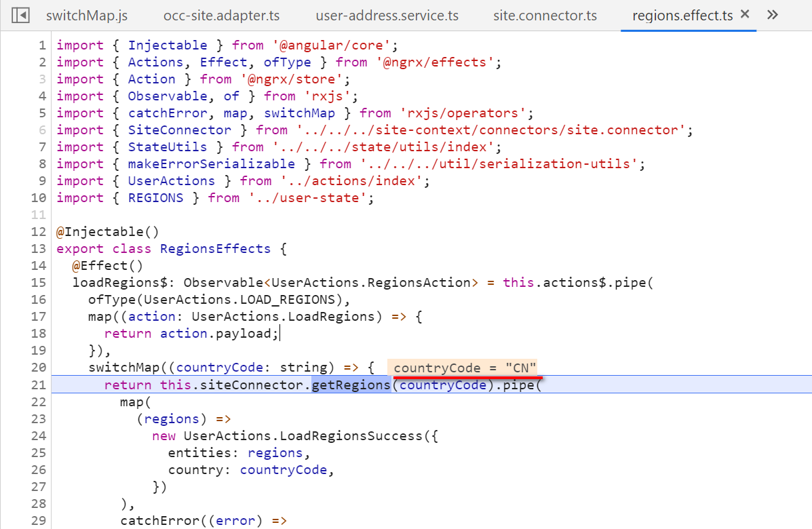812x529 pixels.
Task: Click 'catchError' call on line 29
Action: pos(160,521)
